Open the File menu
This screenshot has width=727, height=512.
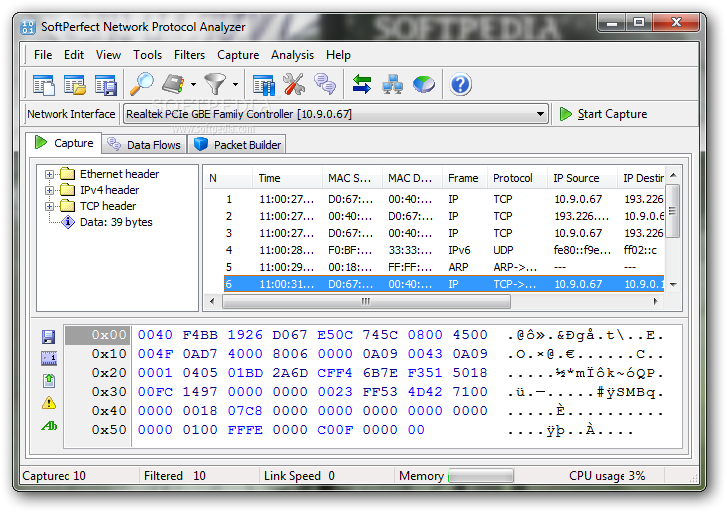tap(43, 55)
